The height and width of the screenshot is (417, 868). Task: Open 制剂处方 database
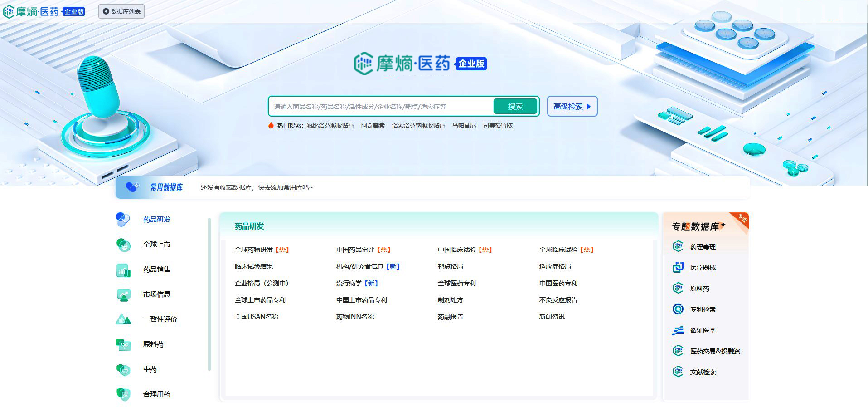click(450, 300)
